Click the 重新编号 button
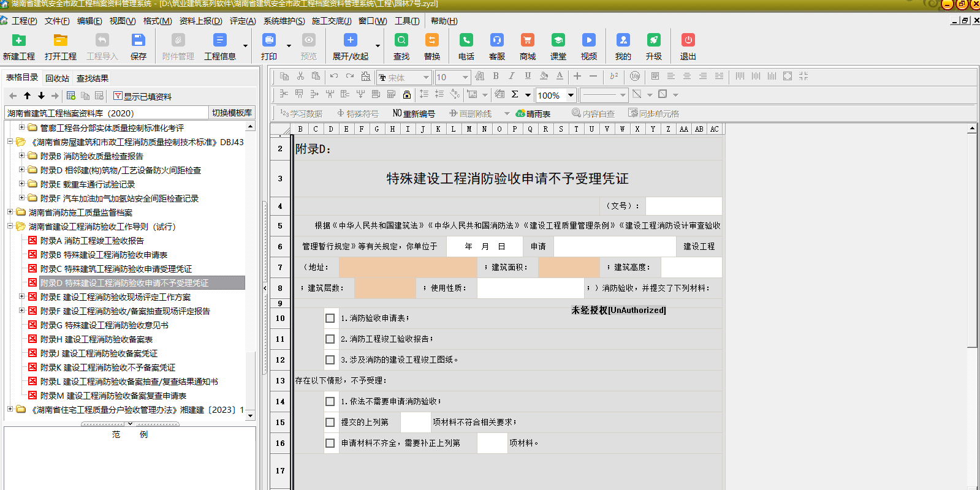The width and height of the screenshot is (980, 490). (414, 113)
